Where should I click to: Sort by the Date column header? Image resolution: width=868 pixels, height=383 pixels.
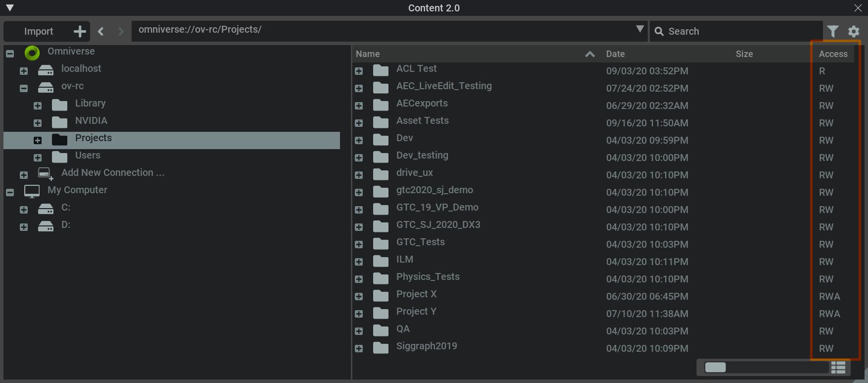coord(615,54)
